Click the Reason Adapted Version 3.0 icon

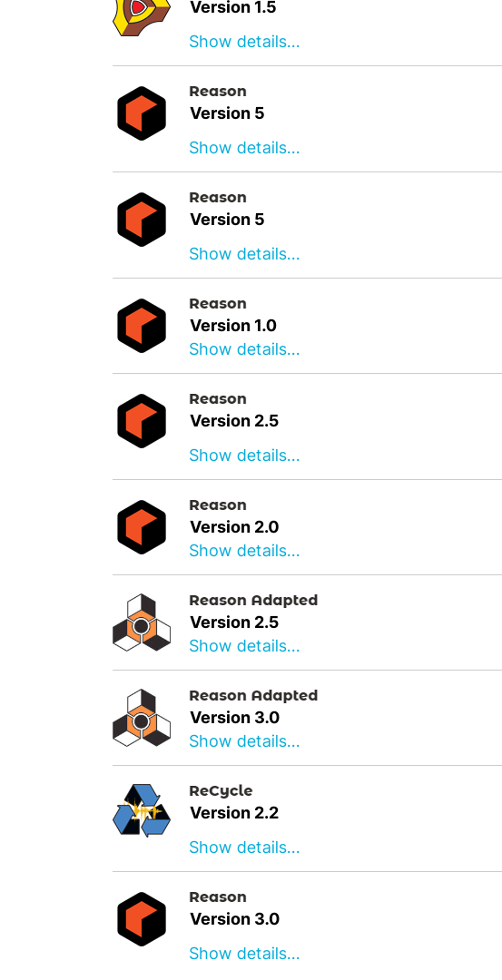pos(142,718)
